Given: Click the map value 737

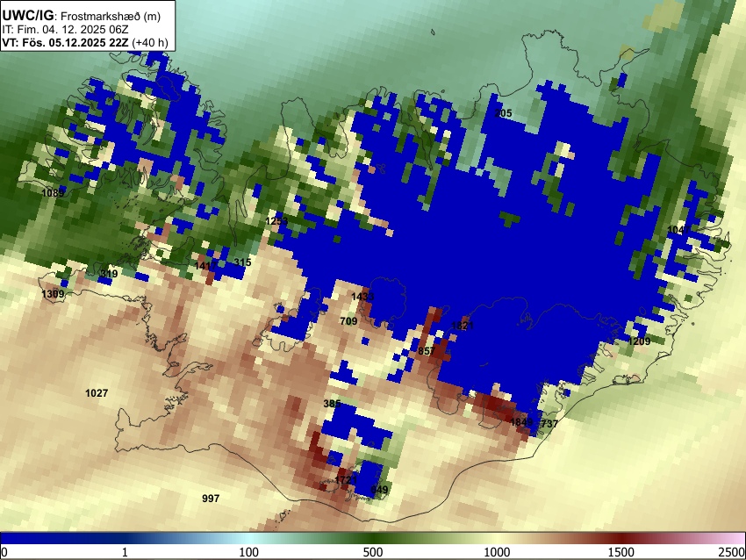Looking at the screenshot, I should tap(549, 423).
